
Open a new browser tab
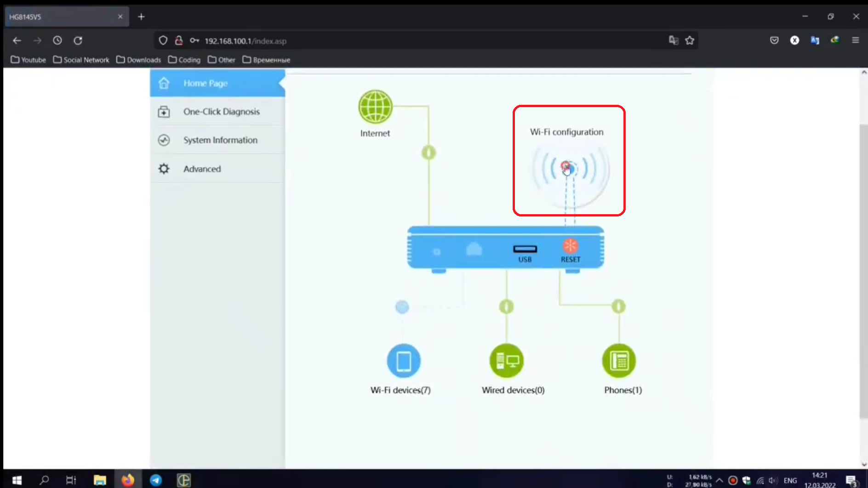coord(141,17)
